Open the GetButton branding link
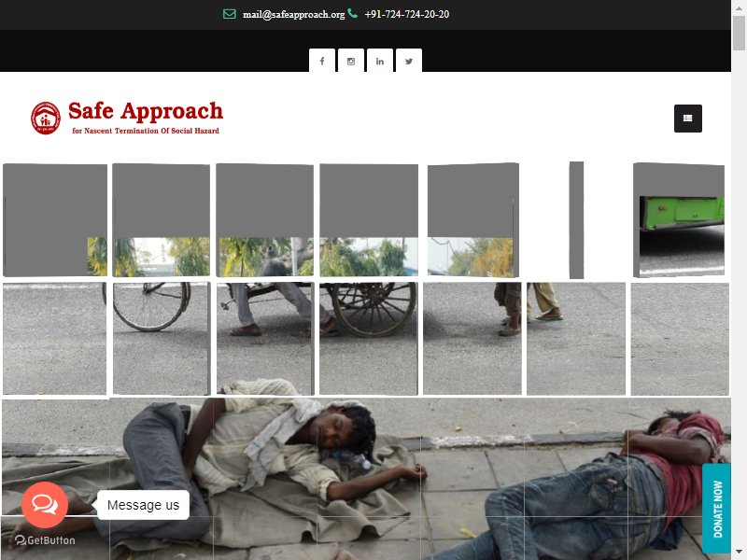The image size is (747, 560). [x=45, y=540]
